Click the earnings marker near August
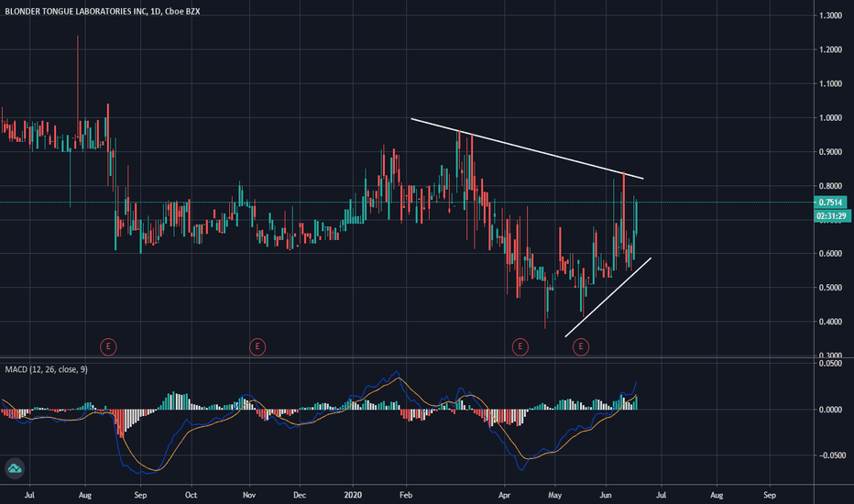854x504 pixels. tap(108, 346)
